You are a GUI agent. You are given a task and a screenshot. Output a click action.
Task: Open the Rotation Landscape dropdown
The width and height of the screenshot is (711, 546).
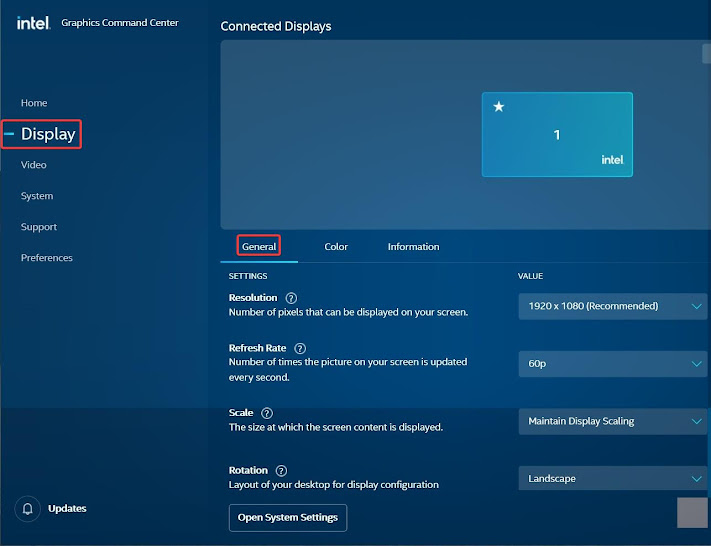point(613,478)
